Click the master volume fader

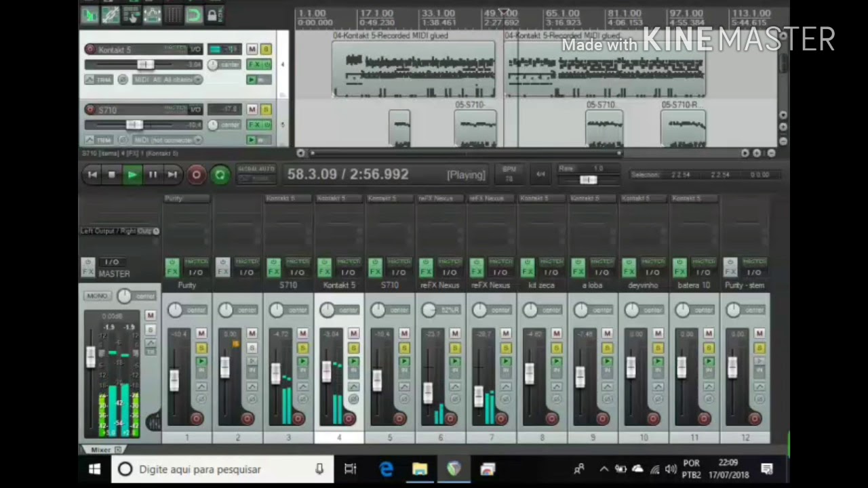tap(91, 357)
